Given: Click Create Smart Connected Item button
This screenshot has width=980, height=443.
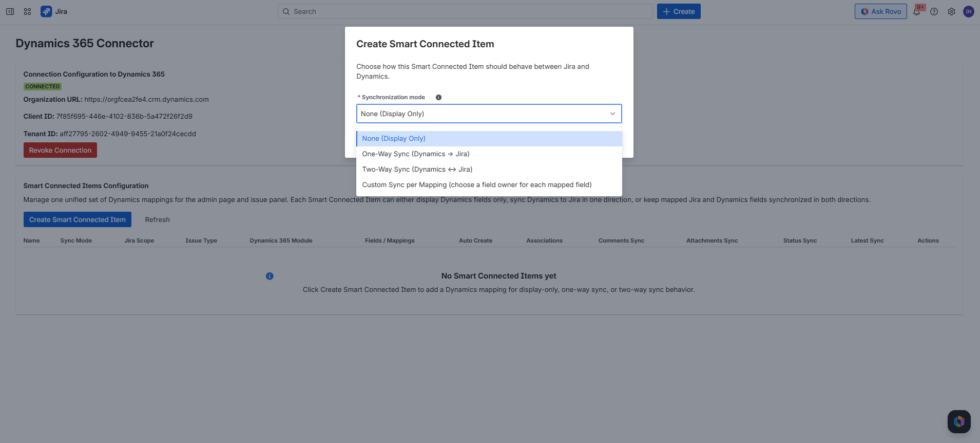Looking at the screenshot, I should (78, 219).
